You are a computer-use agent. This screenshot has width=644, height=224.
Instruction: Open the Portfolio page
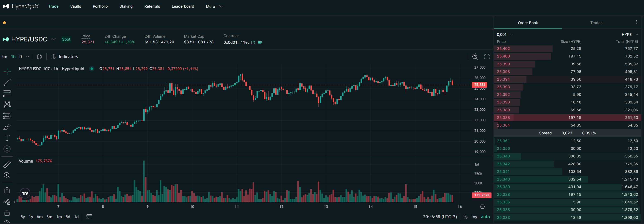point(100,6)
